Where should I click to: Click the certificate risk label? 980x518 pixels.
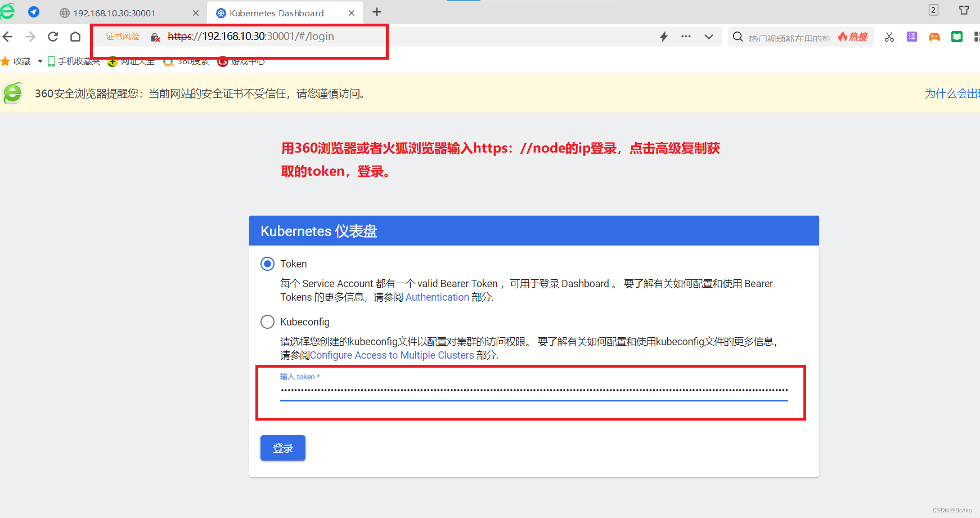[123, 37]
